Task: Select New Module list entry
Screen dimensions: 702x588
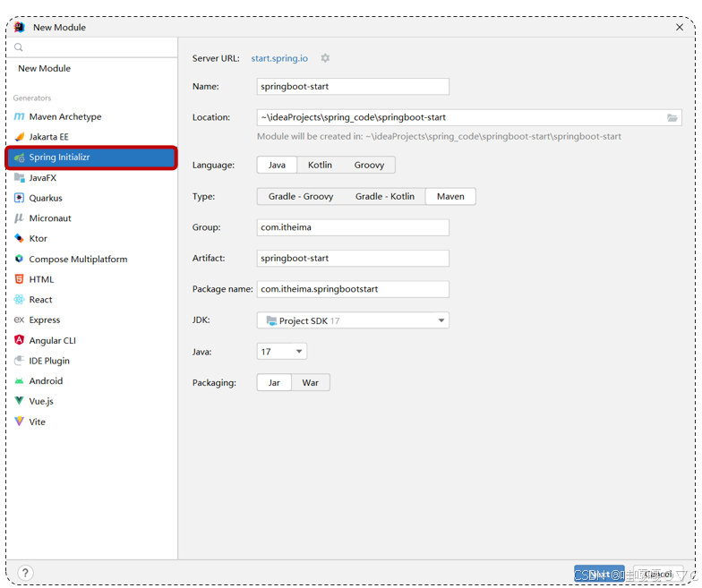Action: [x=45, y=68]
